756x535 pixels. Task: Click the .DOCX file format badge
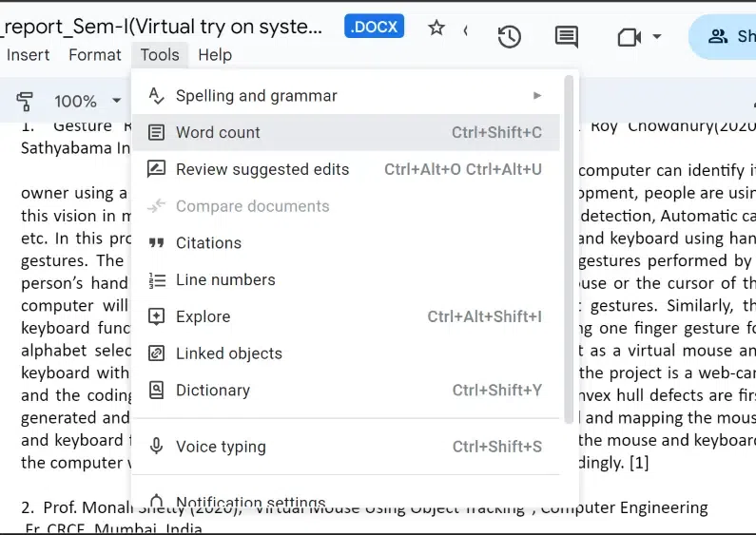(x=374, y=27)
